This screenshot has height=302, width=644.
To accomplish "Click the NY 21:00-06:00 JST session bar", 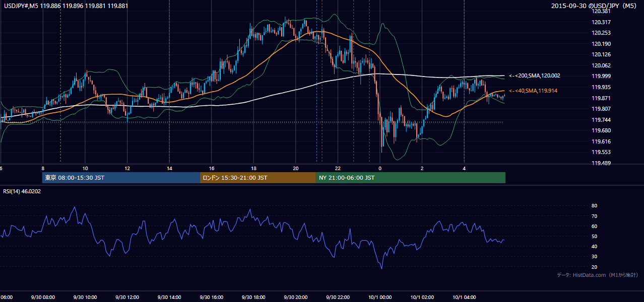I will [411, 178].
